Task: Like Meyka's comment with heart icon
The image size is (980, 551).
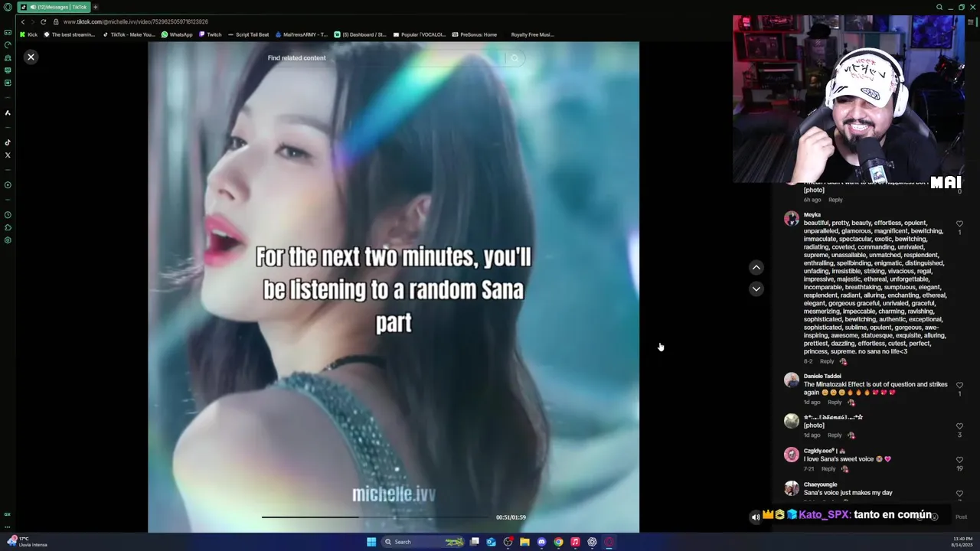Action: [959, 224]
